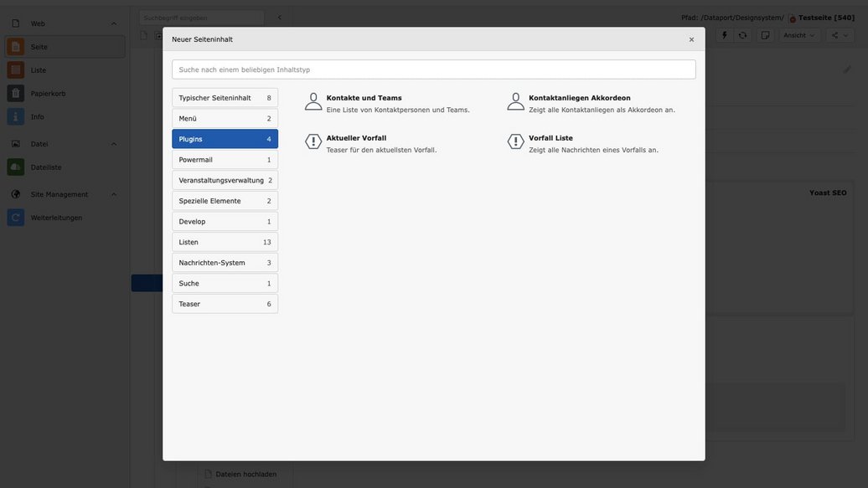Click the blue Info module icon
The height and width of the screenshot is (488, 868).
16,117
